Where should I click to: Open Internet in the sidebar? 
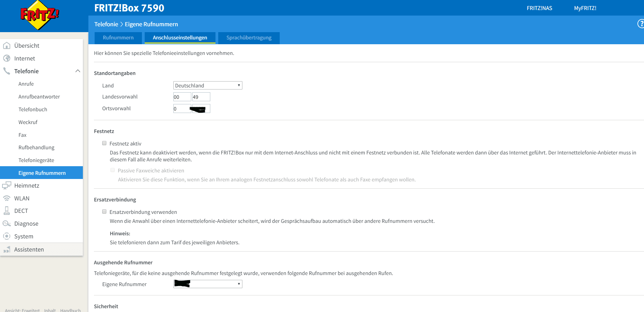(25, 58)
